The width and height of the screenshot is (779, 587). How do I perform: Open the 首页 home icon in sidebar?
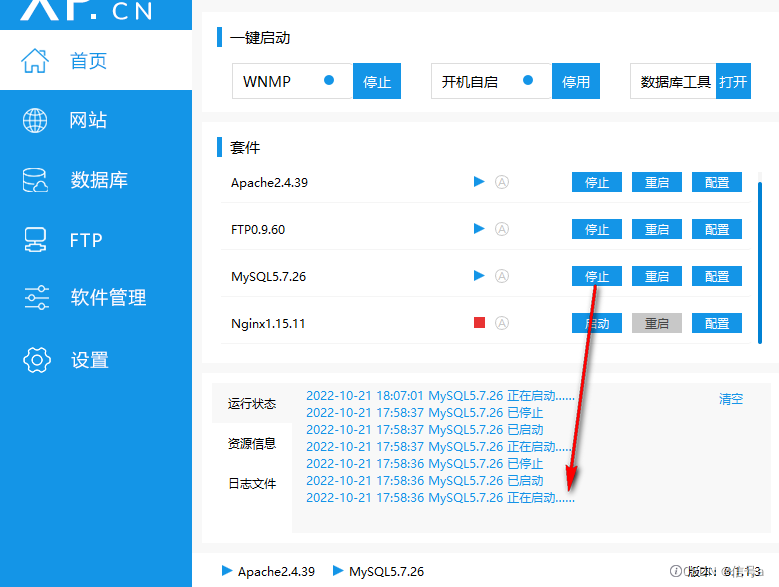pos(35,61)
